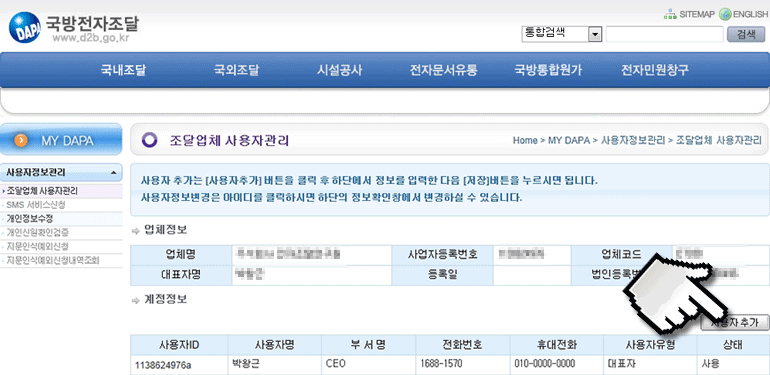Image resolution: width=770 pixels, height=375 pixels.
Task: Collapse the 사용자정보관리 section arrow
Action: coord(114,173)
